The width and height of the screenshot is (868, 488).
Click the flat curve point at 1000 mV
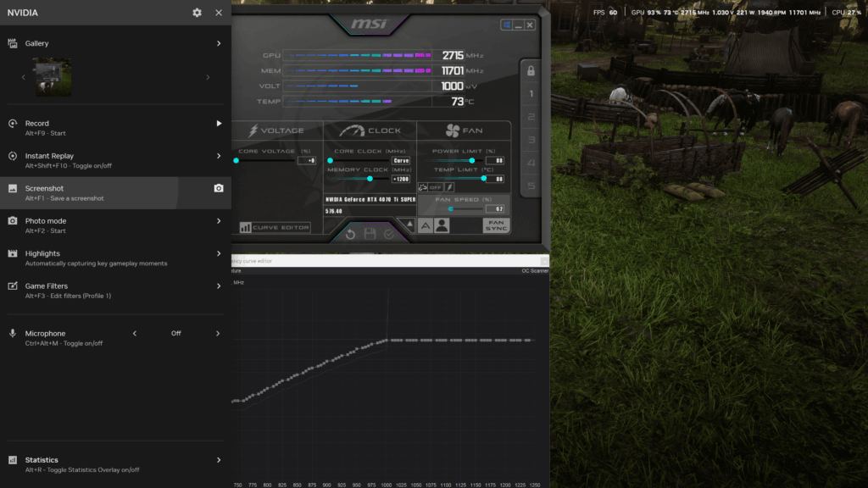click(386, 341)
